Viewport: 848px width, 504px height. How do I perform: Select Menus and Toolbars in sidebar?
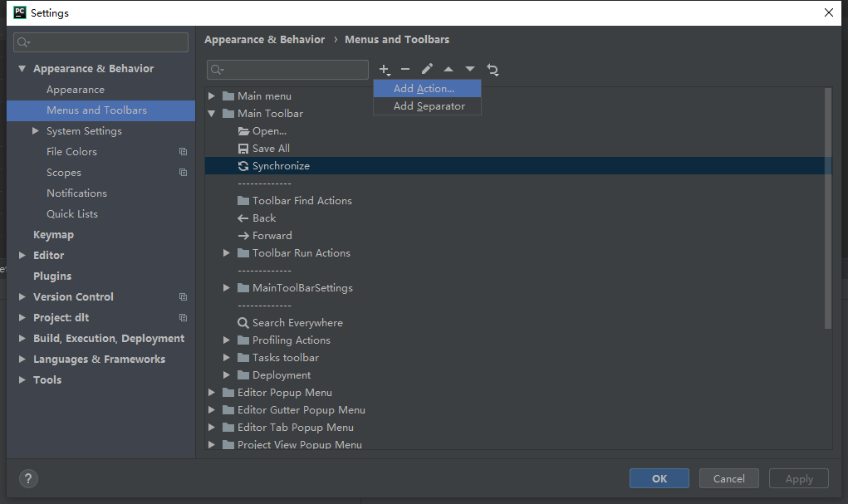[100, 110]
